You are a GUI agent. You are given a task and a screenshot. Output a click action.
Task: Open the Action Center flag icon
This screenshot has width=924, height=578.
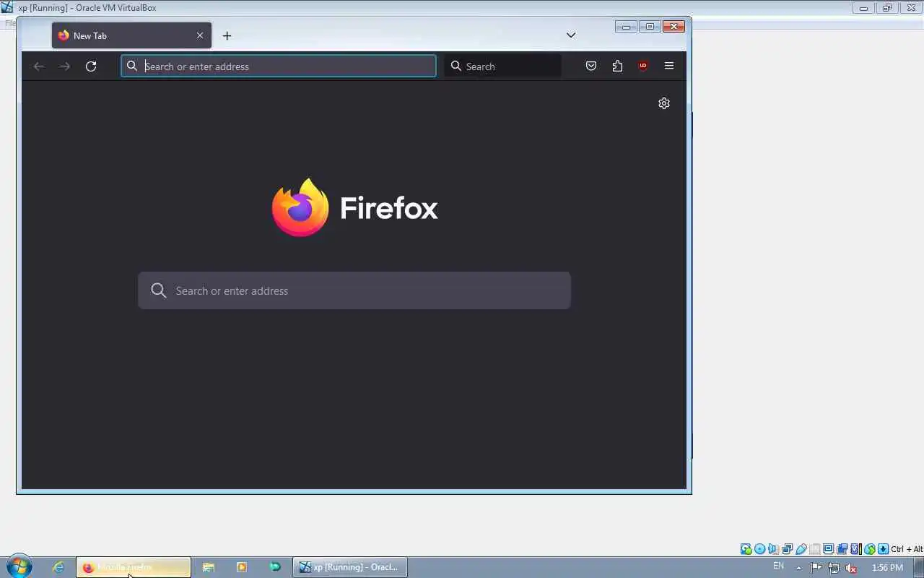pyautogui.click(x=816, y=568)
